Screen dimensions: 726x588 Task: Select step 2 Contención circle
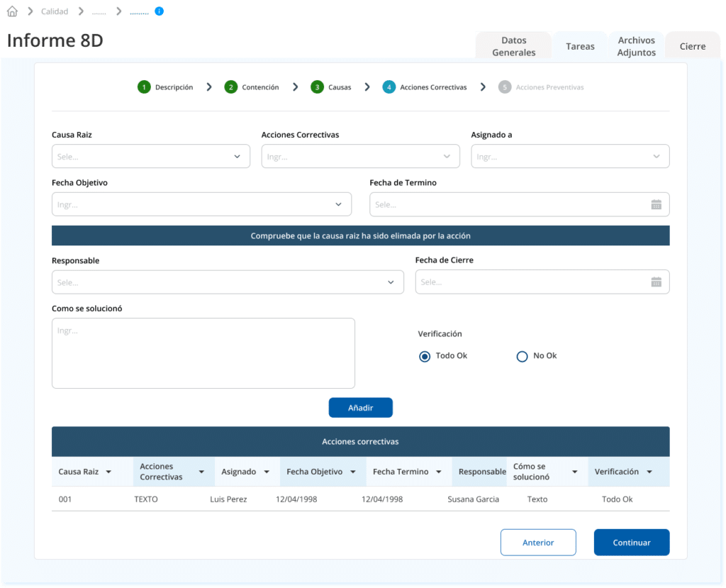point(230,87)
